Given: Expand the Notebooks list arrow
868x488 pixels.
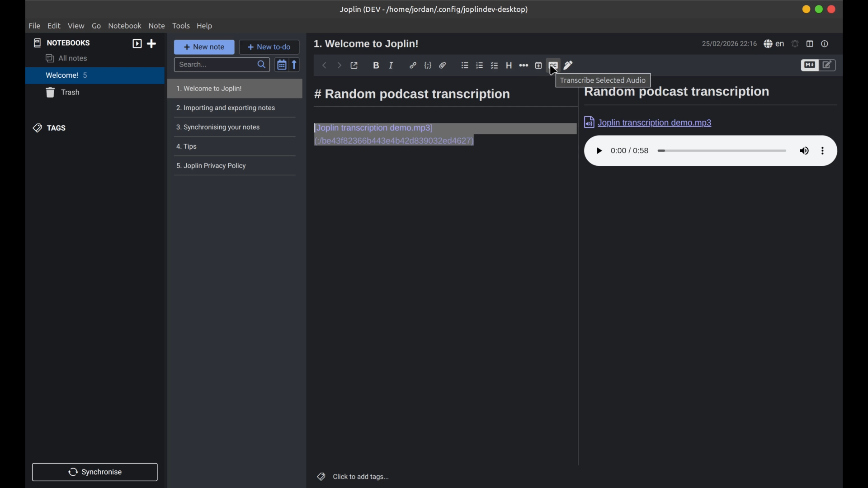Looking at the screenshot, I should [137, 43].
